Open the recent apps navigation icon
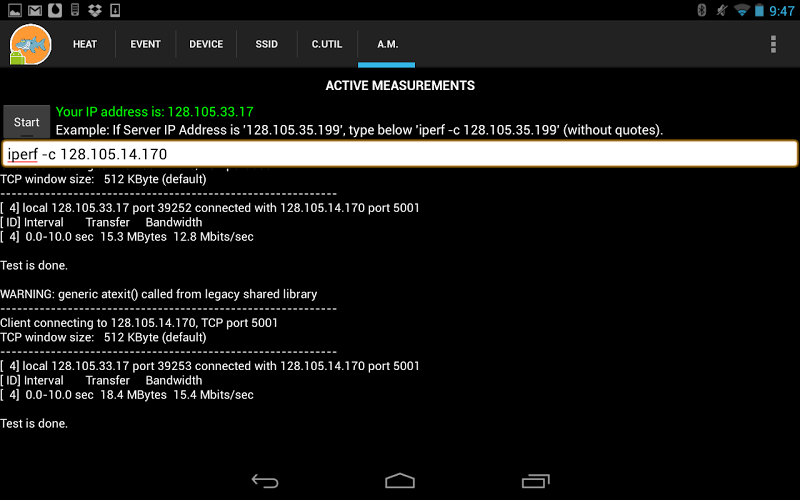 tap(535, 481)
